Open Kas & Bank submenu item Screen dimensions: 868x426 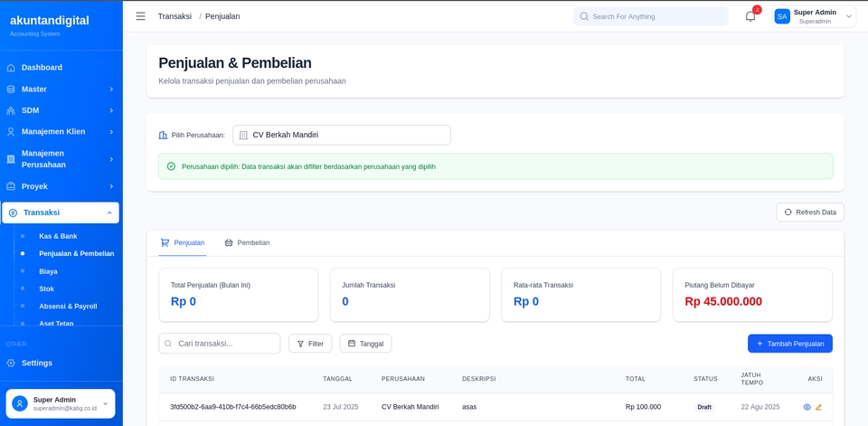[58, 236]
